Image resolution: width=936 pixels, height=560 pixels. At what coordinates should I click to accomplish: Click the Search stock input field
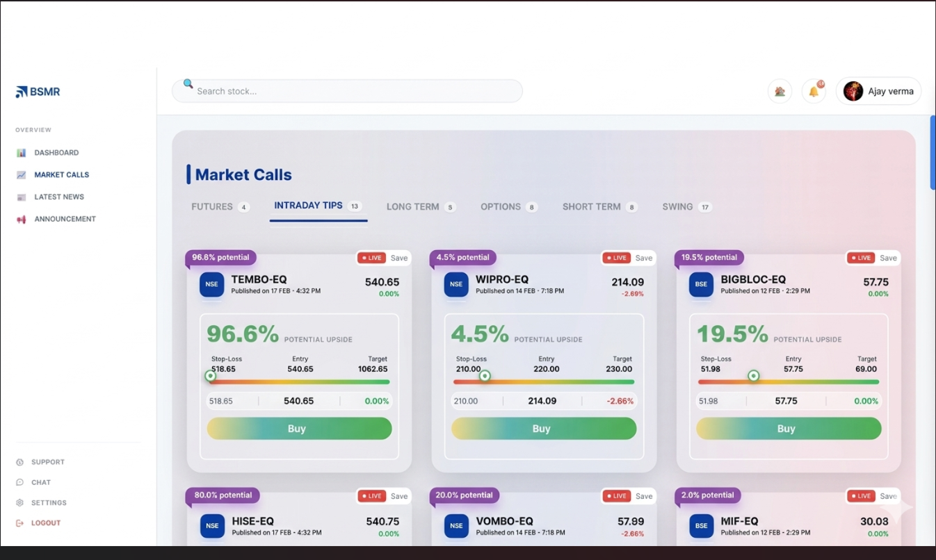coord(355,91)
